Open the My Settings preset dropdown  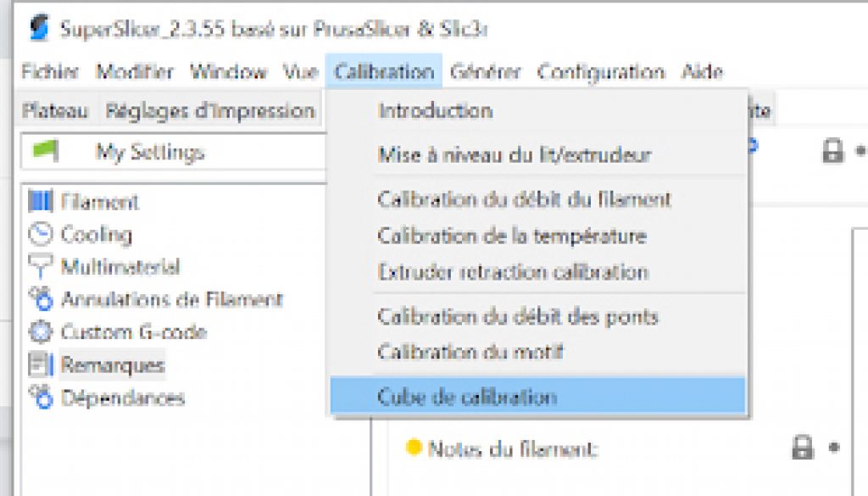[174, 151]
